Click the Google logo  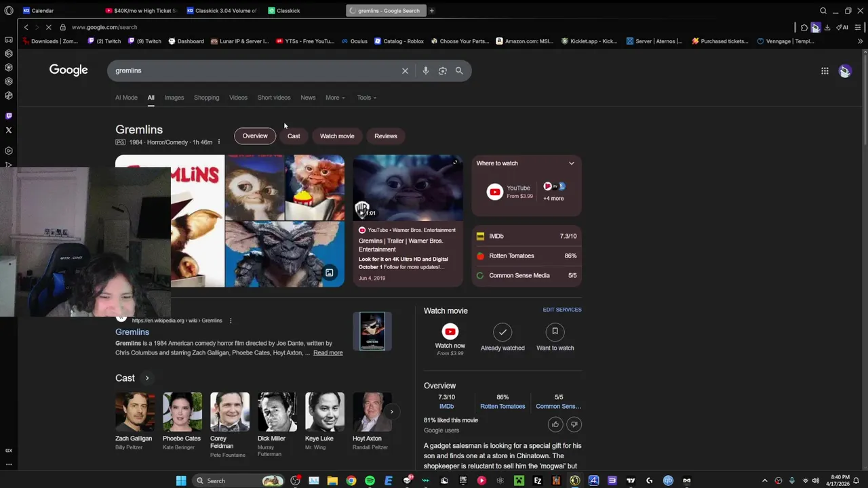[x=68, y=70]
